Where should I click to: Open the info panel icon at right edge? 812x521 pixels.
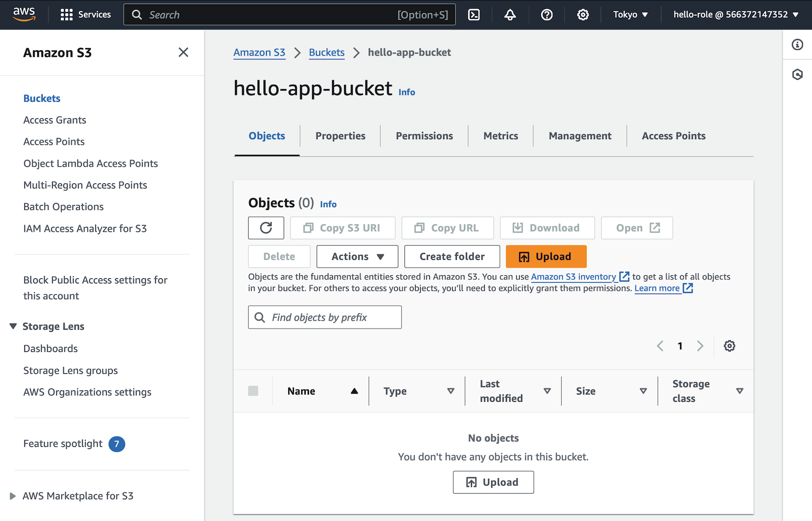797,45
